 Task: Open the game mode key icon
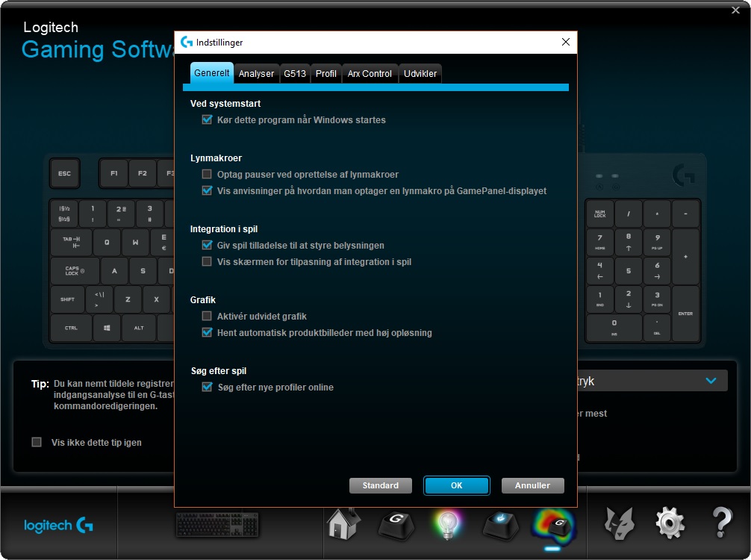click(500, 526)
